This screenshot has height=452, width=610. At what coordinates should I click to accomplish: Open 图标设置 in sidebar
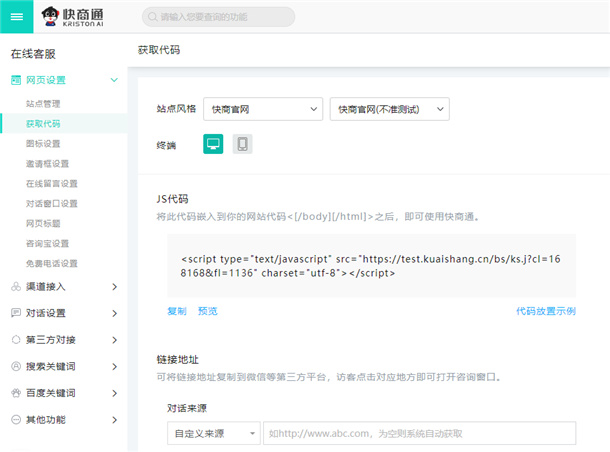tap(44, 143)
